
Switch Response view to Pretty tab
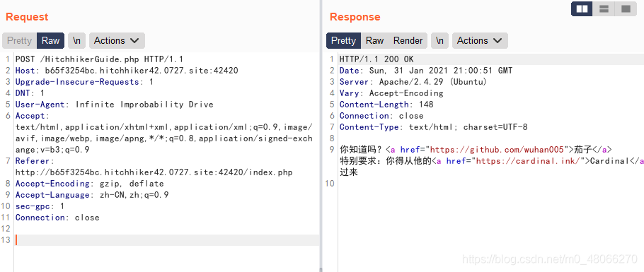pos(343,40)
